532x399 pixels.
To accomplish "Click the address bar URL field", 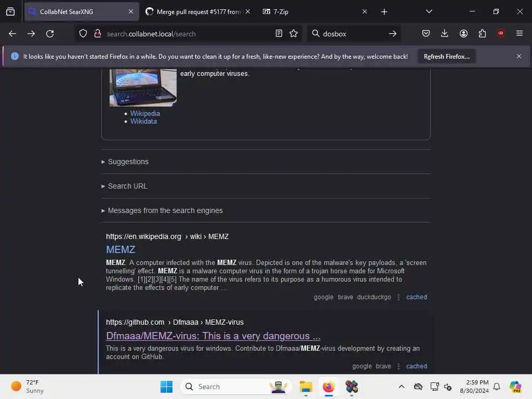I will click(x=188, y=34).
